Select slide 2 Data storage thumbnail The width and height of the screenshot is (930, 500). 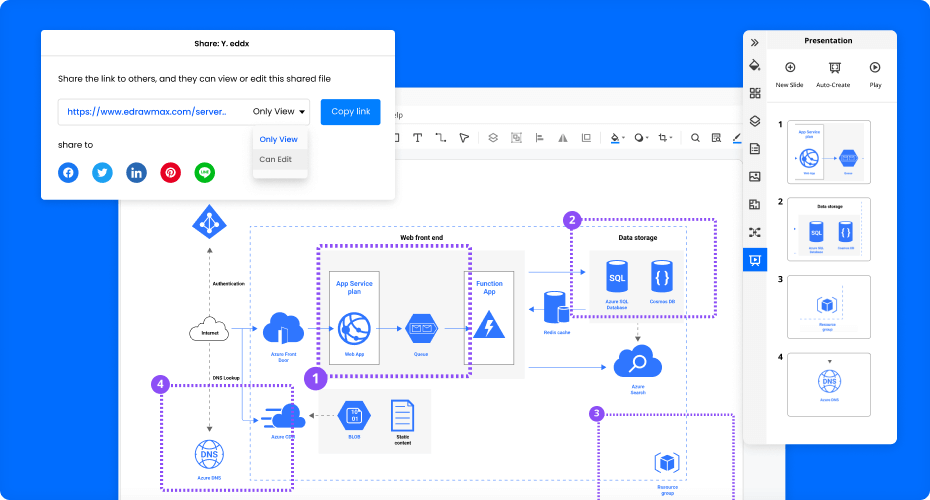(829, 228)
